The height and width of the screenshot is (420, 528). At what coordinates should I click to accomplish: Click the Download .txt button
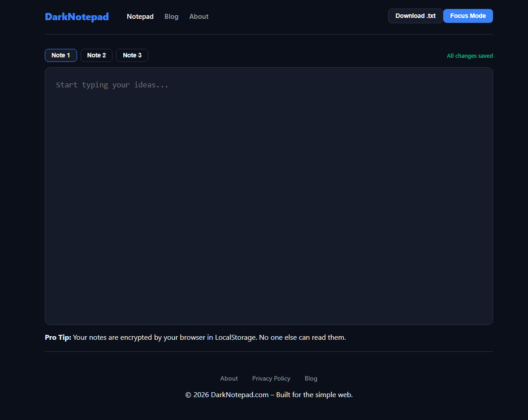coord(415,15)
